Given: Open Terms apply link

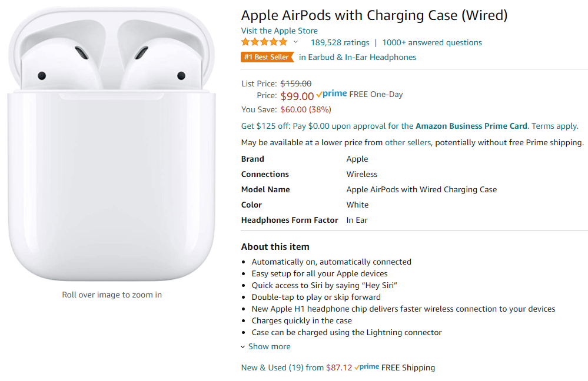Looking at the screenshot, I should 554,126.
